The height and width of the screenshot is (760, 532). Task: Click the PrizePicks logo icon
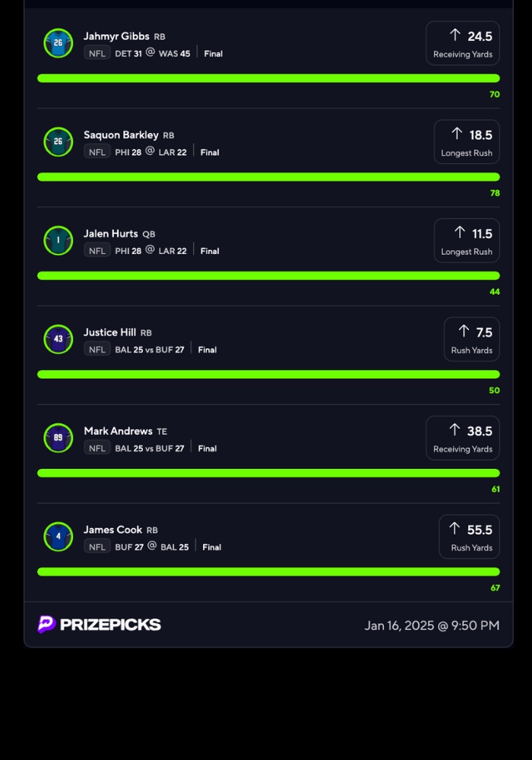(x=47, y=625)
